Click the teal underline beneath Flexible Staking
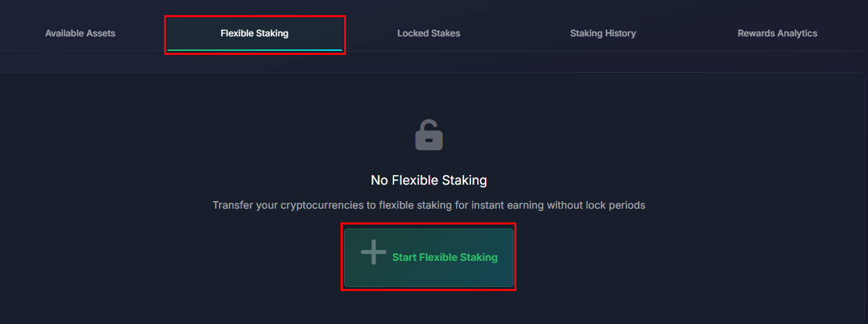The width and height of the screenshot is (868, 324). click(254, 50)
